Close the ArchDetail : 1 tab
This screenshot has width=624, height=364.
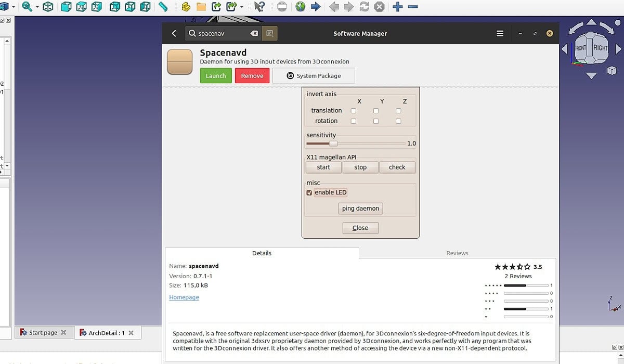point(131,333)
